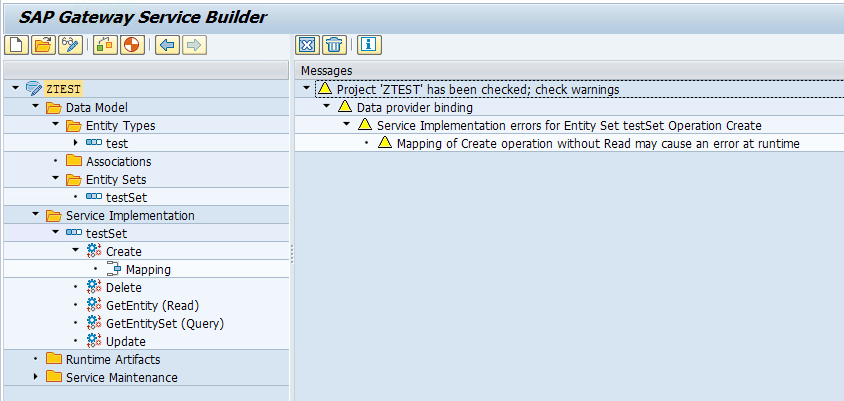
Task: Collapse the Entity Types folder
Action: 55,125
